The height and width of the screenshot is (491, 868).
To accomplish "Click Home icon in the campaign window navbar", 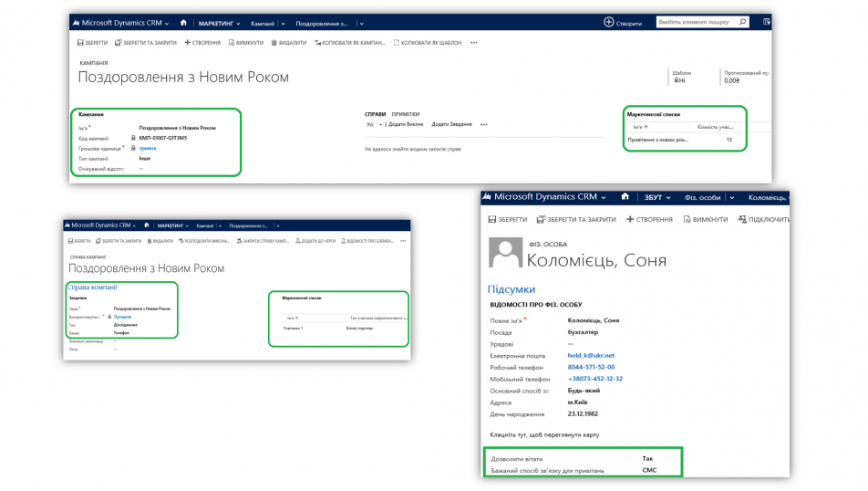I will point(183,24).
